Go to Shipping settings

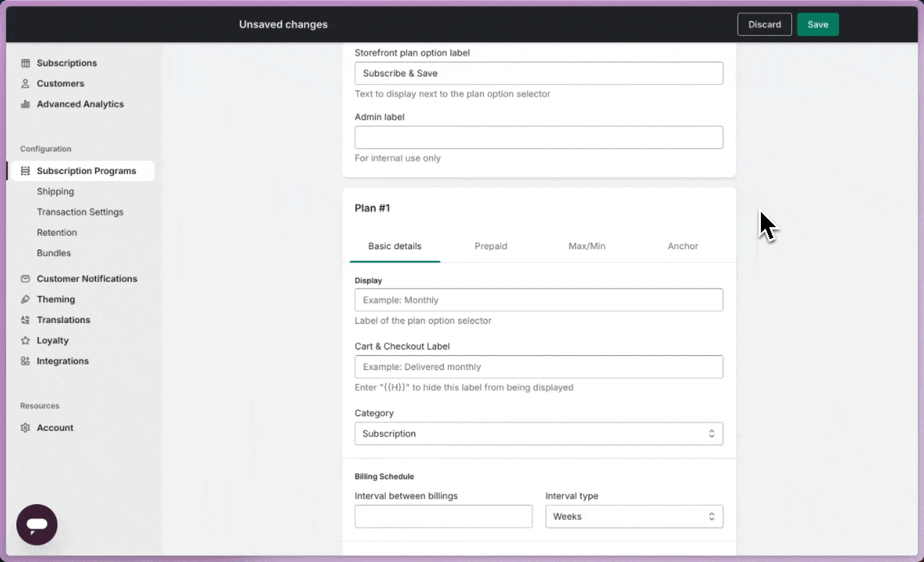coord(55,191)
